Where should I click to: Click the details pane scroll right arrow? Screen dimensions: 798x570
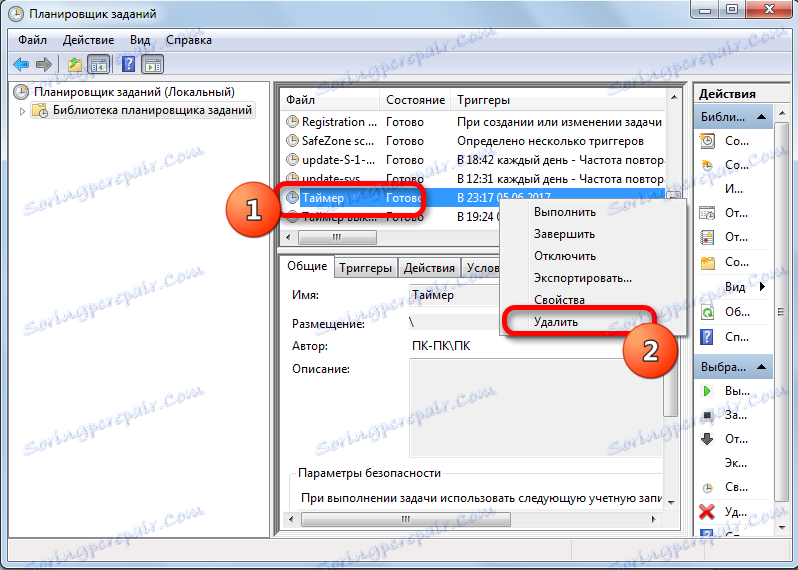pos(654,519)
